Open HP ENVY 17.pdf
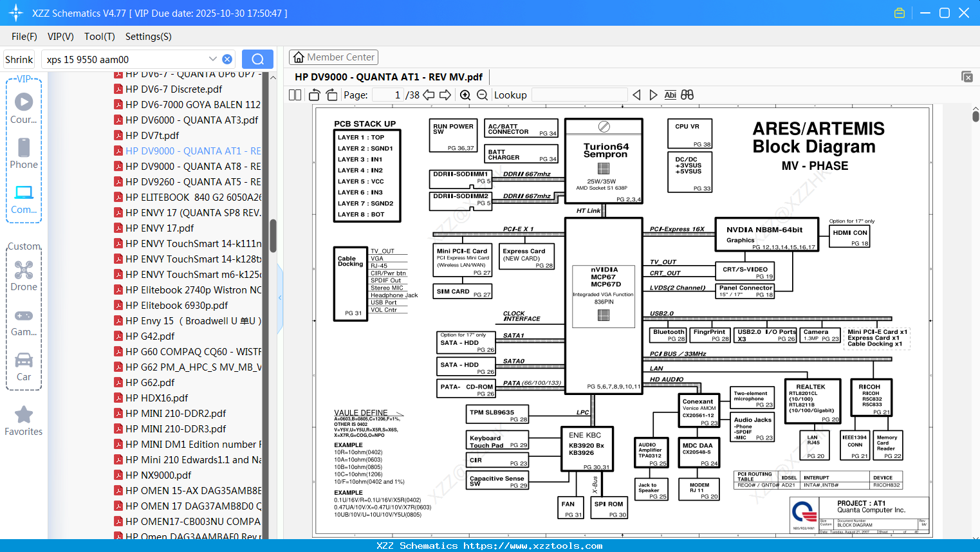The width and height of the screenshot is (980, 552). 160,228
